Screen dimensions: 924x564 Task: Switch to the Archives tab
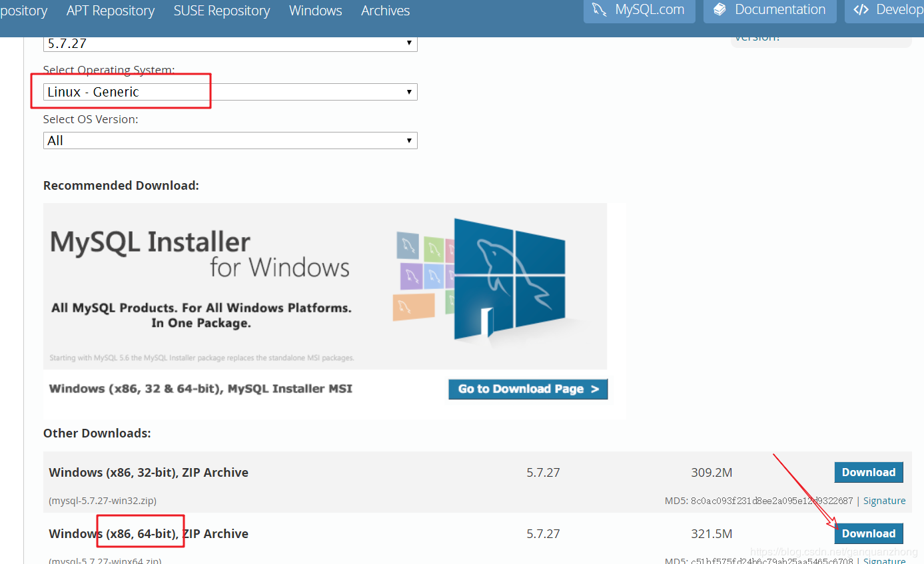click(x=386, y=11)
